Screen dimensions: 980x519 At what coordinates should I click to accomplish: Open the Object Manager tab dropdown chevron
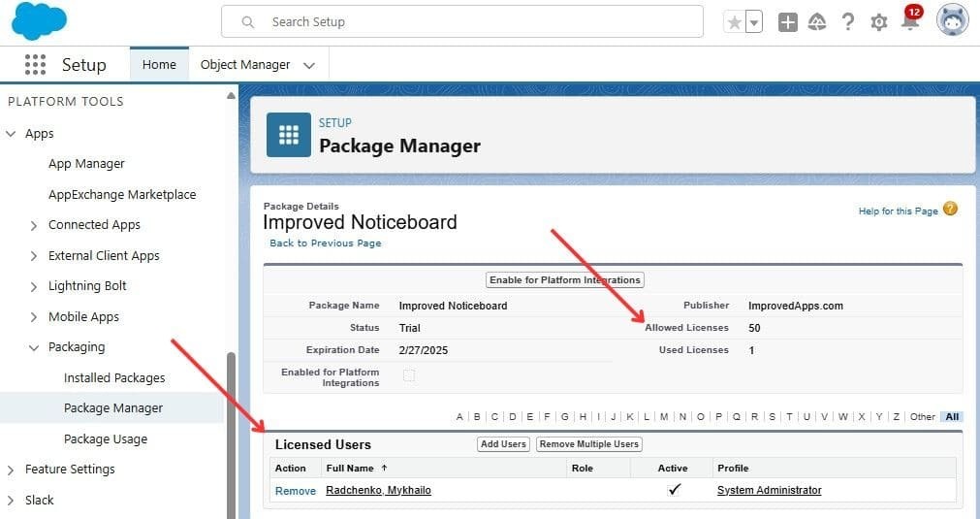point(309,65)
